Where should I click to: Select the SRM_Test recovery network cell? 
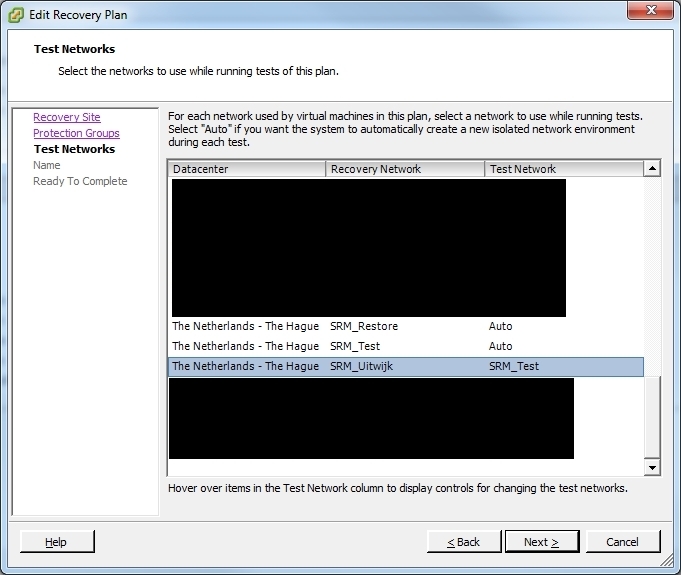pyautogui.click(x=355, y=346)
